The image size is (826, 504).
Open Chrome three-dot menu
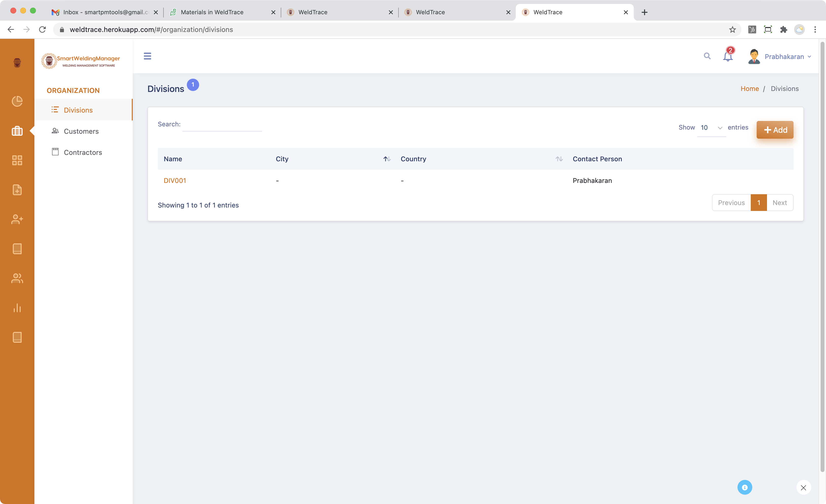(815, 30)
